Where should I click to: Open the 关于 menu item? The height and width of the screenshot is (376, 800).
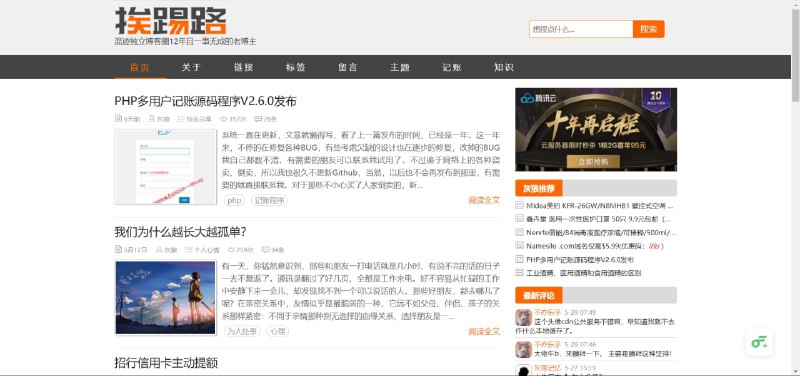click(x=192, y=67)
